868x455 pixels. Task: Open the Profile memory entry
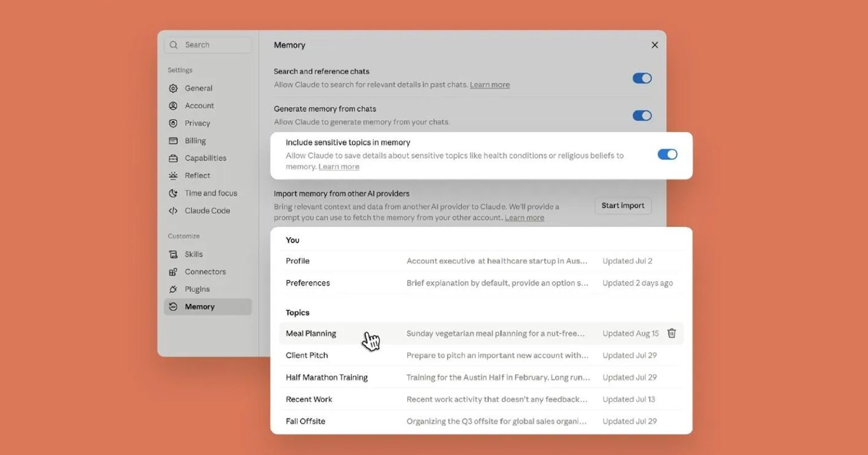pyautogui.click(x=481, y=261)
